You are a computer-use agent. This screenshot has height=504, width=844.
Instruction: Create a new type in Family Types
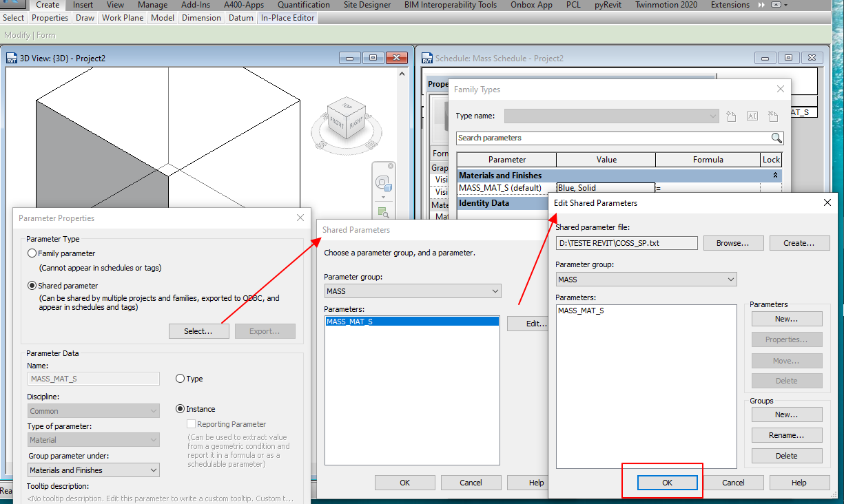731,116
